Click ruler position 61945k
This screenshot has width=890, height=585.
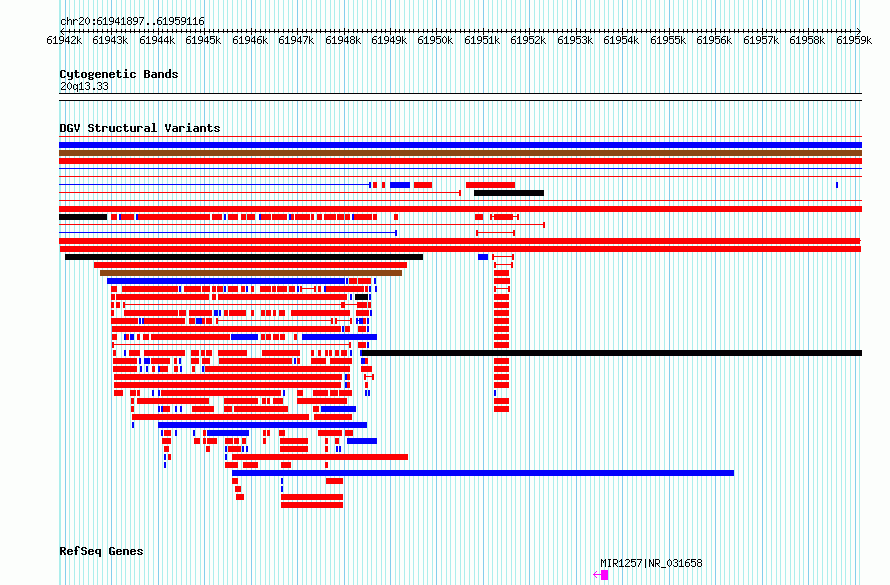203,40
